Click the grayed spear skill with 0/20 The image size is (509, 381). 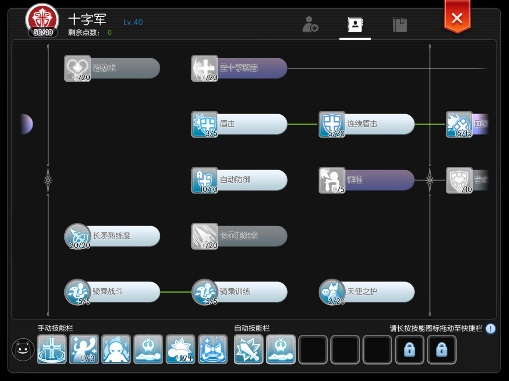click(x=239, y=236)
